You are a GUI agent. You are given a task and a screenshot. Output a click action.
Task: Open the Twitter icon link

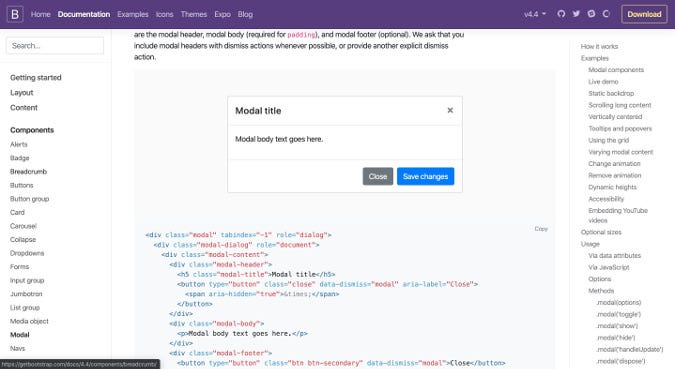click(x=576, y=14)
